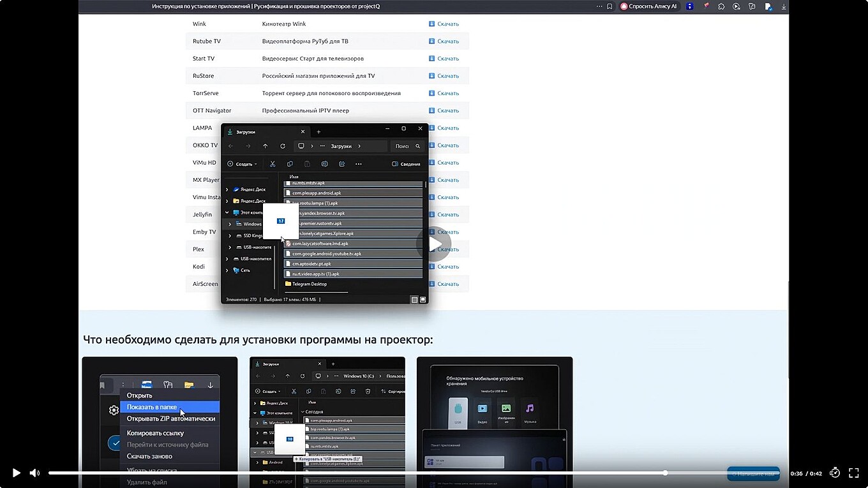
Task: Select Показать в папке in context menu
Action: 152,407
